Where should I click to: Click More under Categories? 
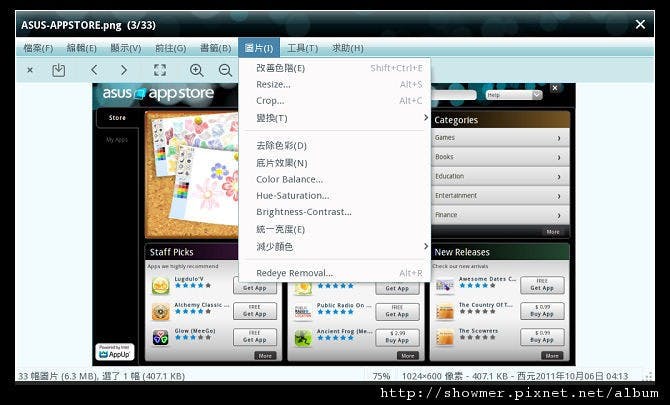pyautogui.click(x=553, y=232)
